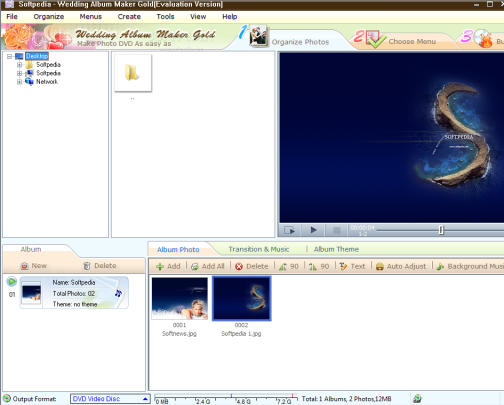Click the Add All photos button
The height and width of the screenshot is (405, 504).
[208, 266]
